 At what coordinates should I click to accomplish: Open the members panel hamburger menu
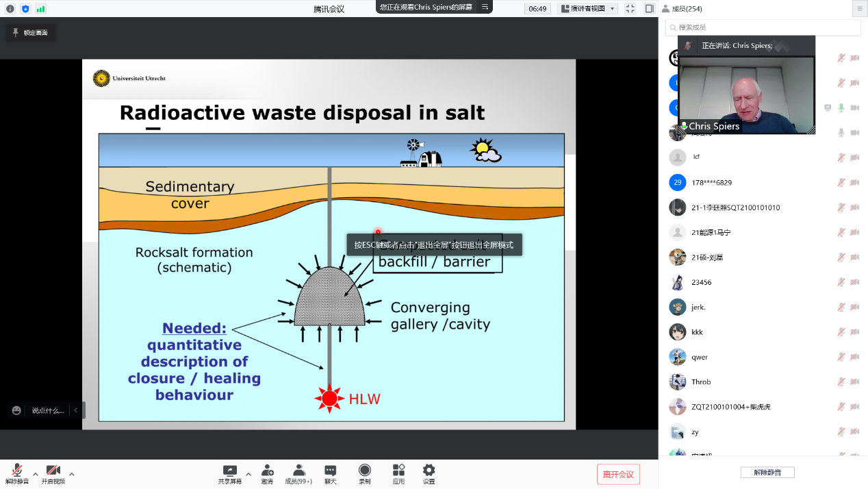[859, 9]
